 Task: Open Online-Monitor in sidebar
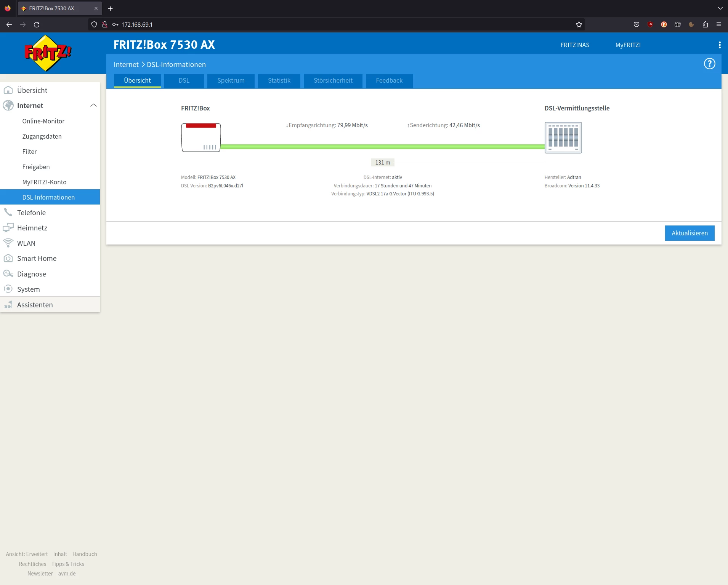point(43,121)
